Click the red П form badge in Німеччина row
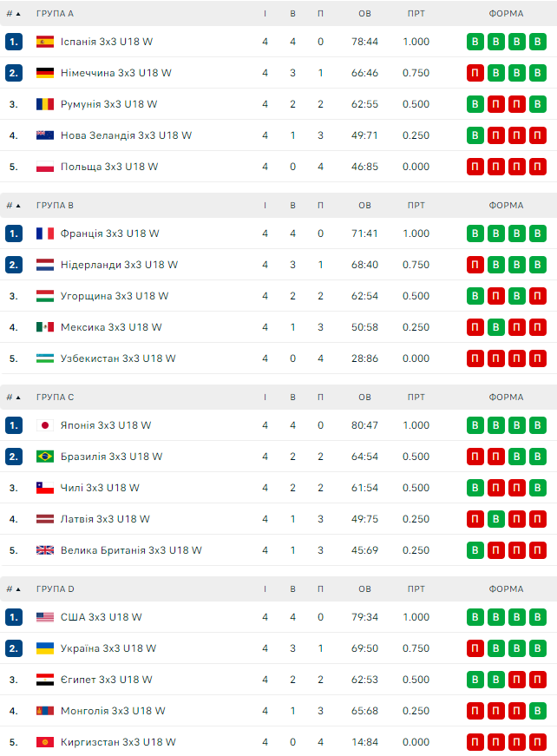The width and height of the screenshot is (557, 756). click(475, 73)
